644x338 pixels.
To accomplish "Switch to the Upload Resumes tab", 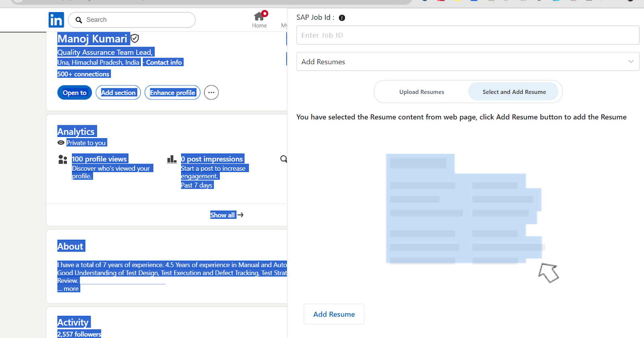I will tap(421, 92).
